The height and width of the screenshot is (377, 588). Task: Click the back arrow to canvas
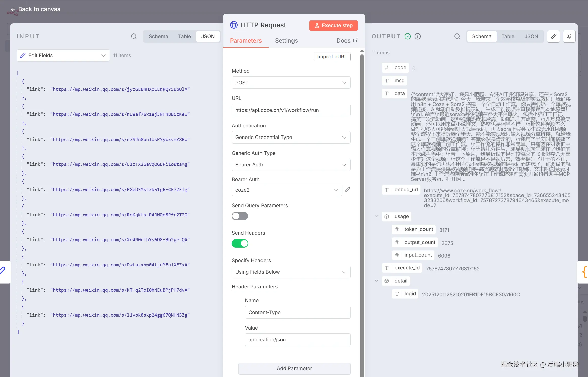[x=13, y=9]
